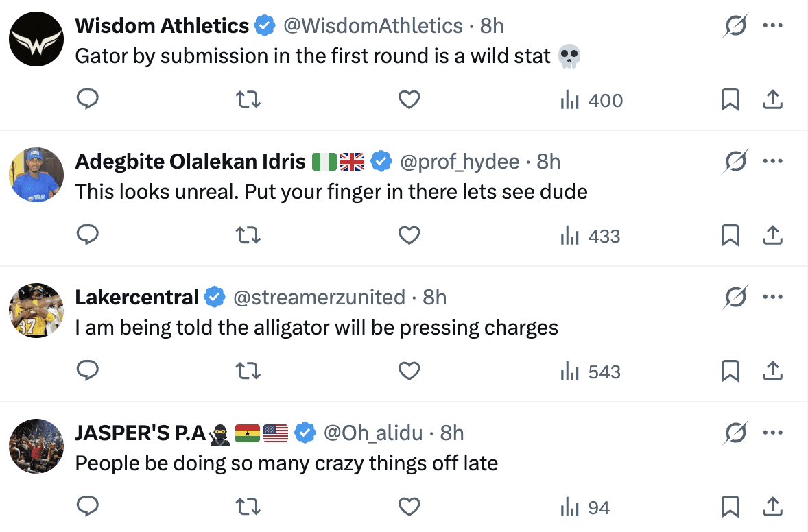Open three-dot menu on Lakercentral tweet
This screenshot has height=532, width=808.
tap(772, 298)
